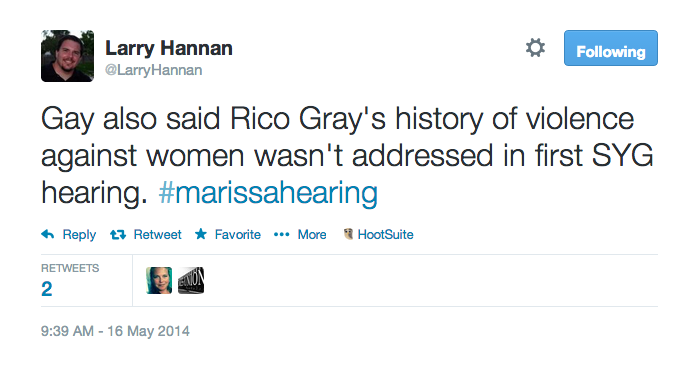Open Larry Hannan's profile picture
Screen dimensions: 698x365
click(67, 56)
